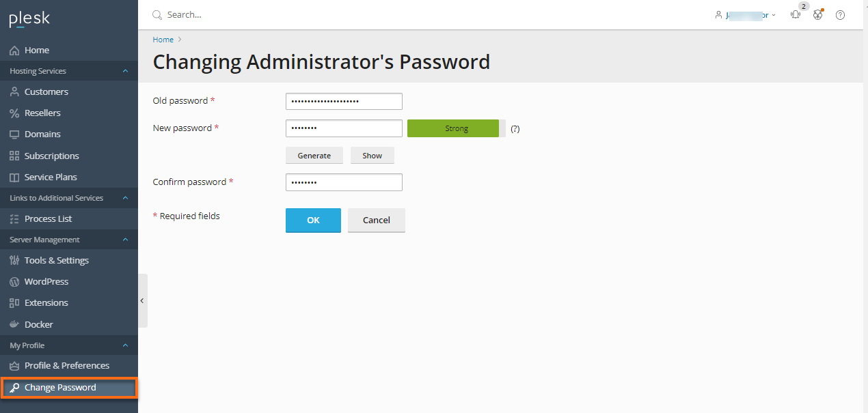Click the password strength help (?) indicator
Viewport: 868px width, 413px height.
pyautogui.click(x=515, y=128)
